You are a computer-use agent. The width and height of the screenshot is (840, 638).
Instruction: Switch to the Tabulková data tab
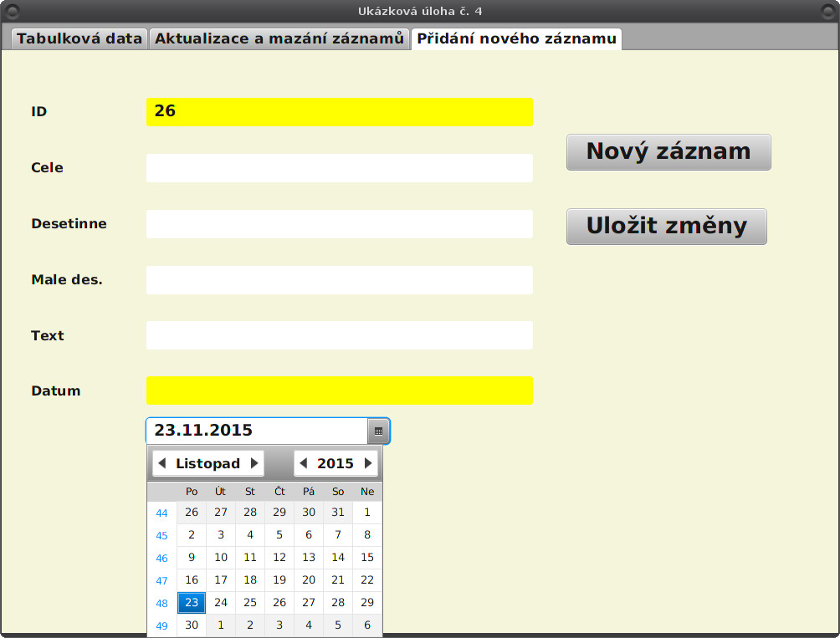(x=79, y=38)
